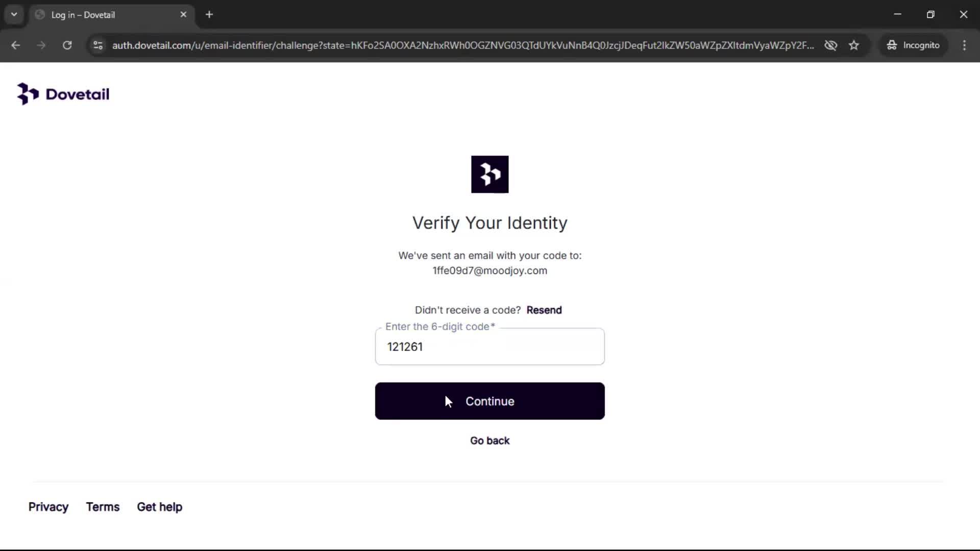This screenshot has width=980, height=551.
Task: Click the square Dovetail icon above heading
Action: 489,174
